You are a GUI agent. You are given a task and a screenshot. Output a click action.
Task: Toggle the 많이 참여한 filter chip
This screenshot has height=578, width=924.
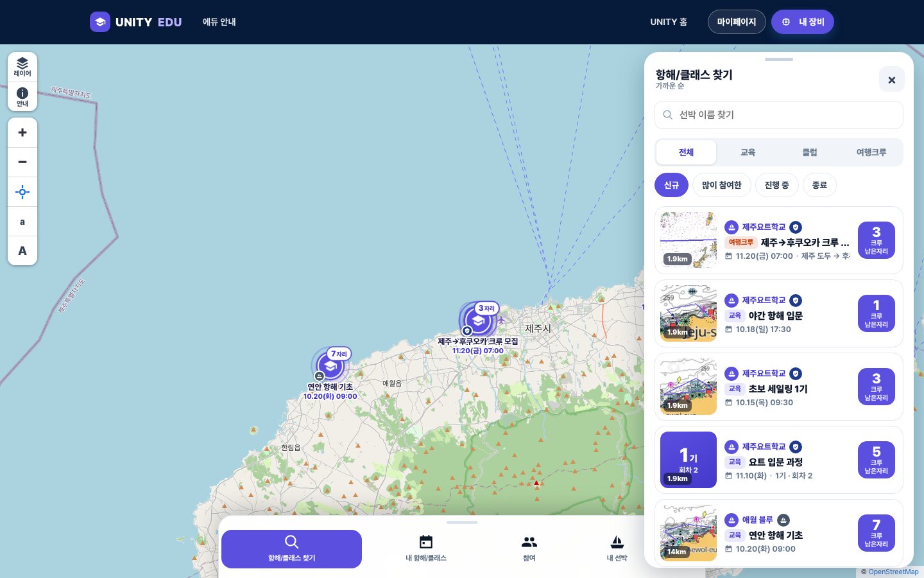coord(722,185)
